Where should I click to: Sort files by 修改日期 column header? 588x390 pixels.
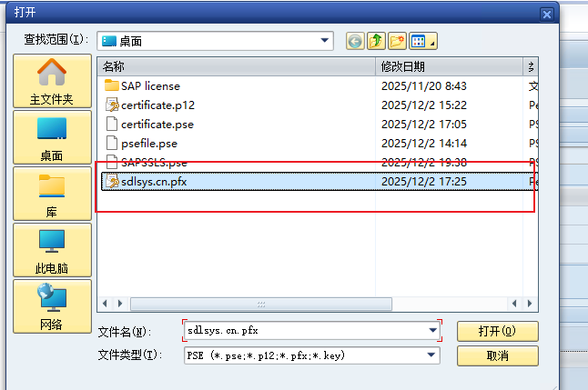click(449, 66)
